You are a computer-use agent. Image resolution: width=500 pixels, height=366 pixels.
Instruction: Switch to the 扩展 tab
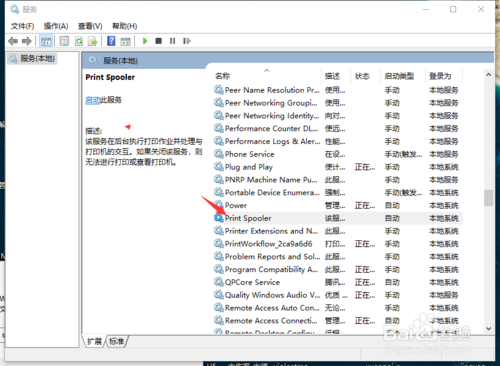point(94,341)
